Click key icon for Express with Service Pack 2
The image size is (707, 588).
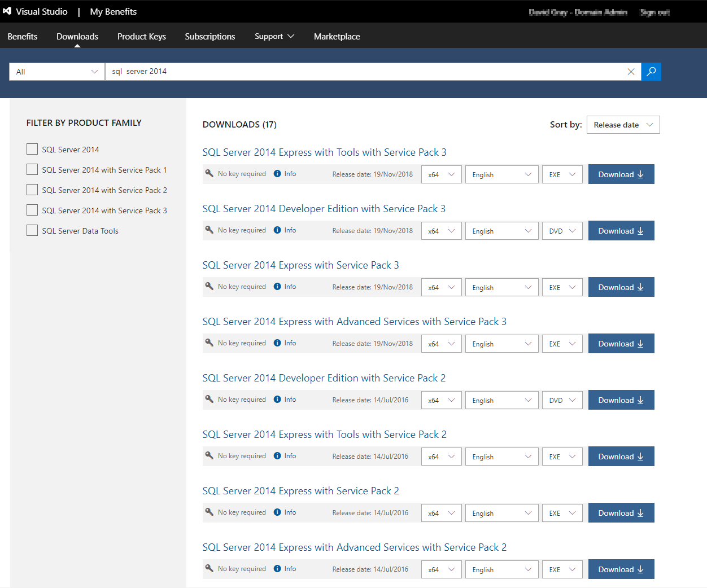209,512
